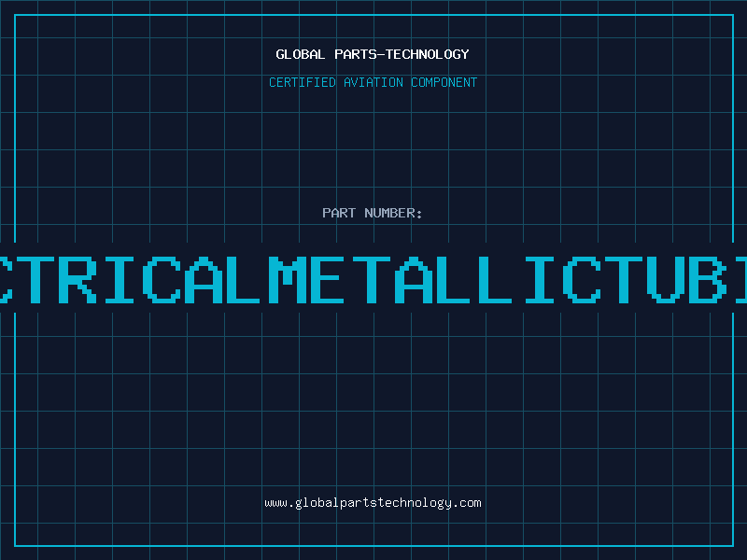
Task: Select the word COMPONENT in the subtitle
Action: 444,82
